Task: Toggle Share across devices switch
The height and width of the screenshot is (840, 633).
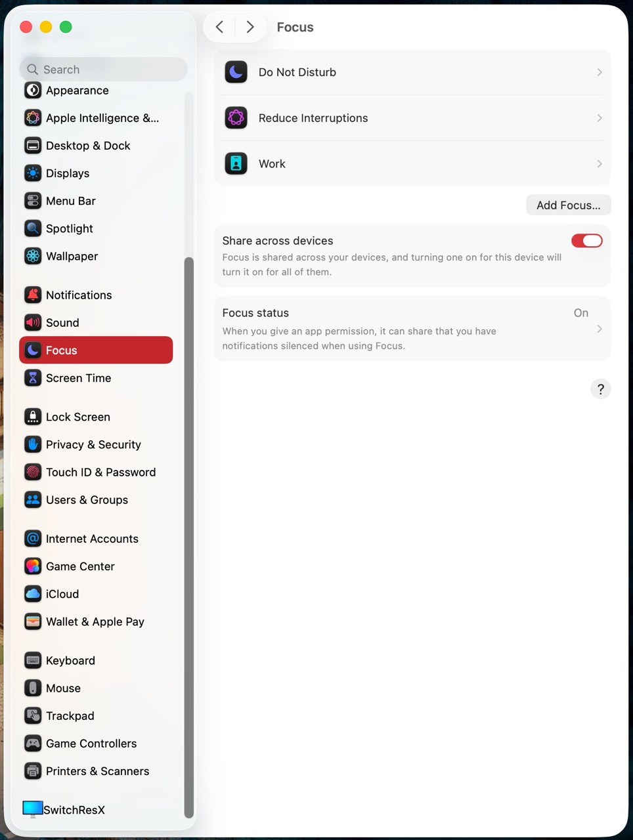Action: 587,241
